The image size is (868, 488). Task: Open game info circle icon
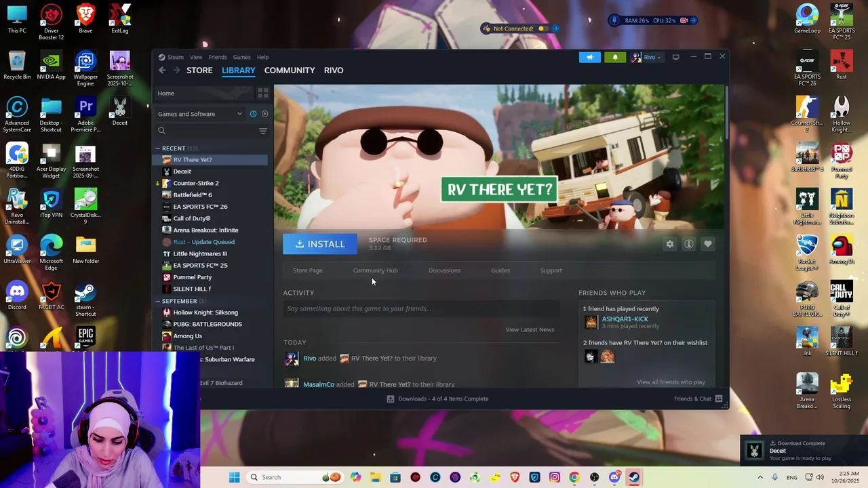[x=689, y=244]
